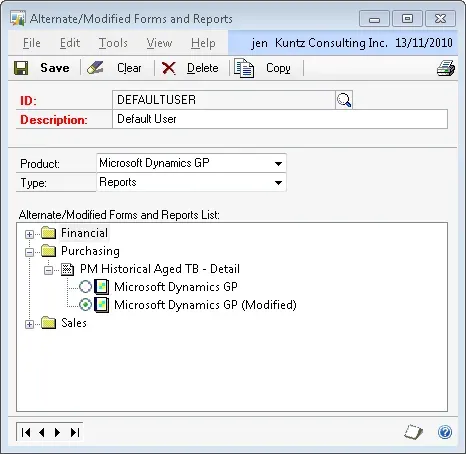Open the Help menu

203,43
